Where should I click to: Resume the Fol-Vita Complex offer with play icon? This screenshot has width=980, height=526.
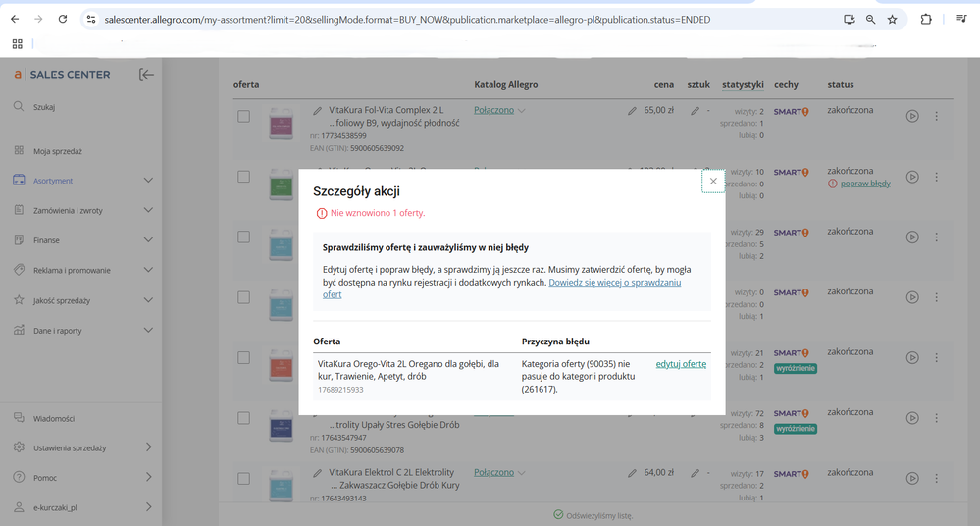912,116
